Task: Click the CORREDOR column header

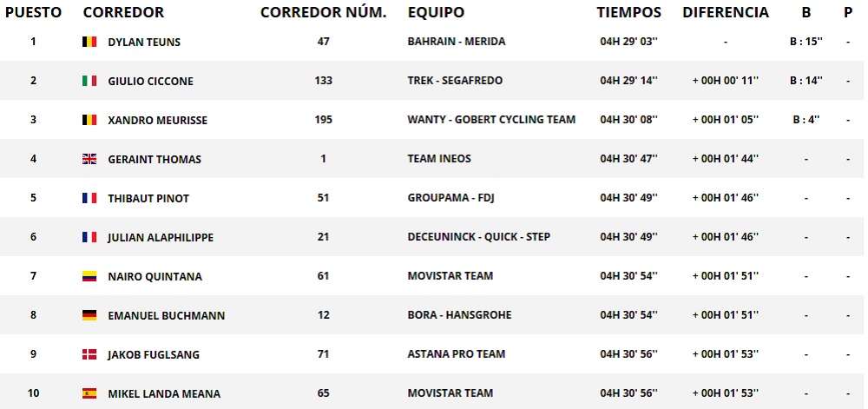Action: 123,13
